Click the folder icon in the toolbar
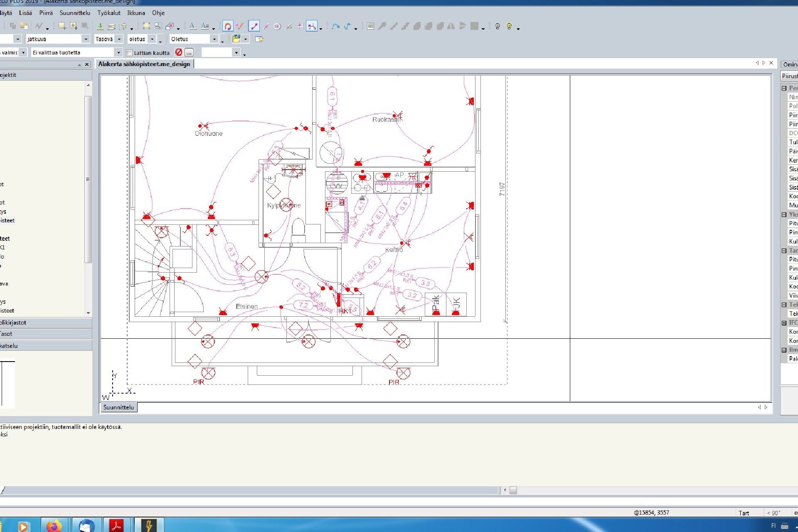Screen dimensions: 798x532 pos(236,39)
